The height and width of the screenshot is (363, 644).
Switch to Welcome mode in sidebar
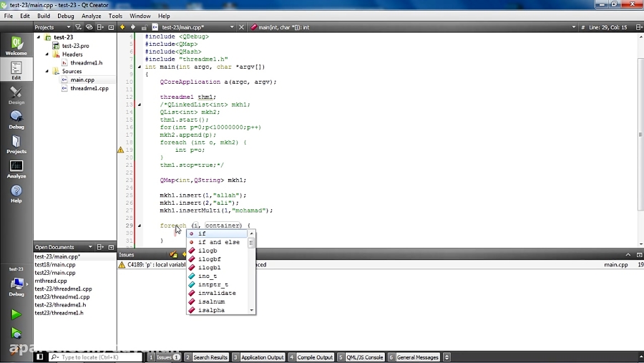tap(16, 44)
